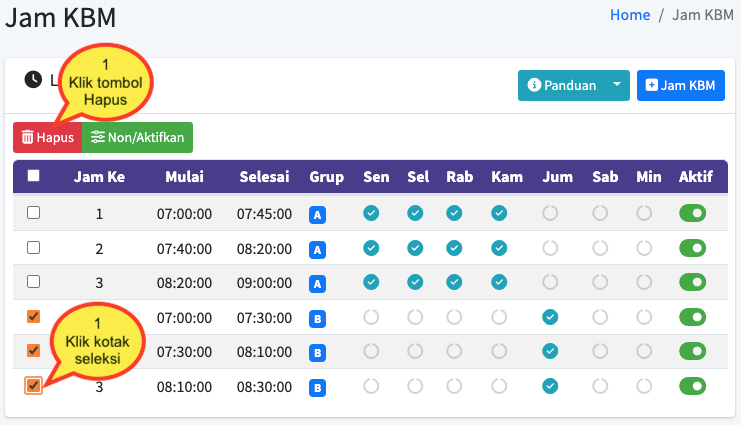
Task: Click empty Sab circle in row ending 09:00:00
Action: [x=600, y=282]
